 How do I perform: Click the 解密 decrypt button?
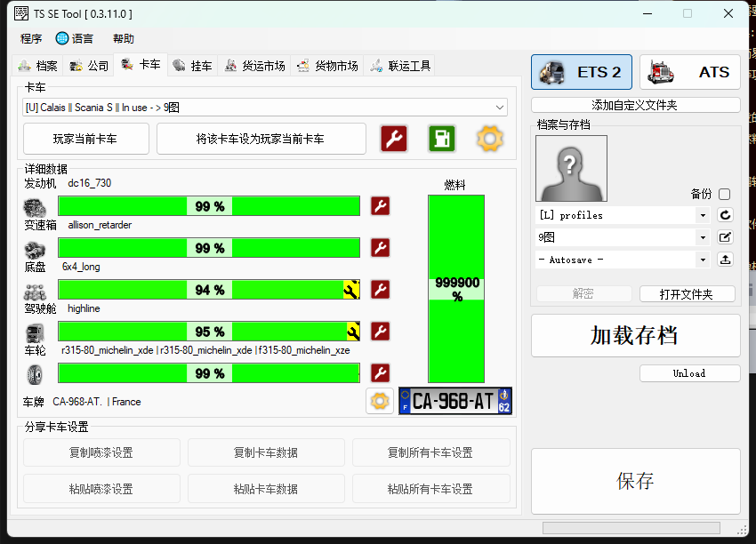pyautogui.click(x=583, y=294)
